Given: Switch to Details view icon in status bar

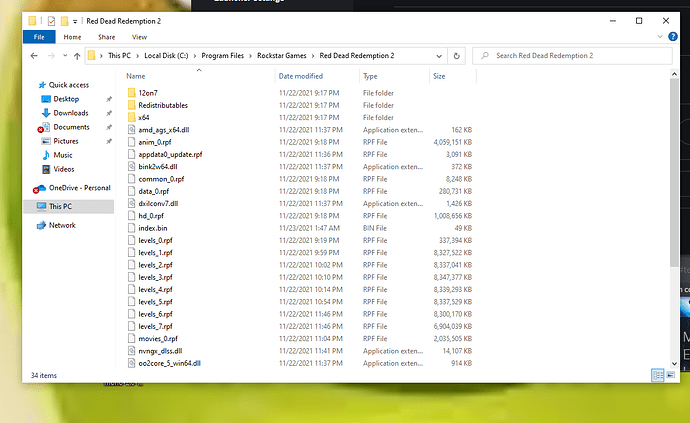Looking at the screenshot, I should click(657, 375).
